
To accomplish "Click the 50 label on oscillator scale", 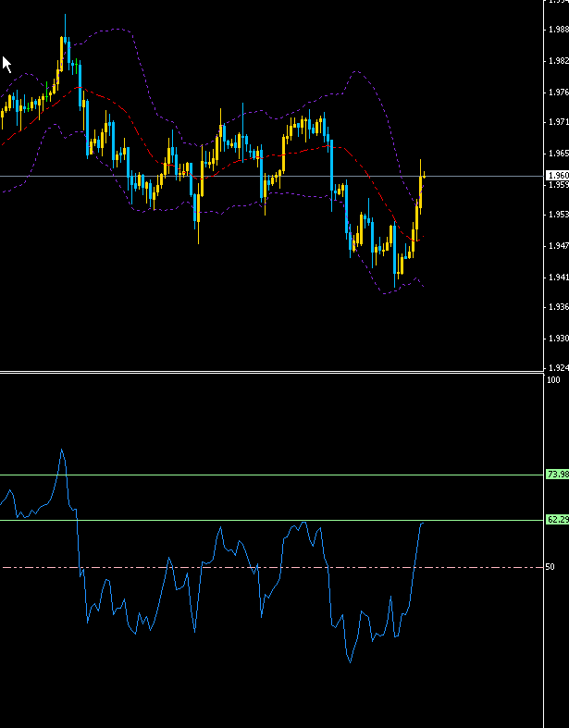I will click(x=551, y=567).
